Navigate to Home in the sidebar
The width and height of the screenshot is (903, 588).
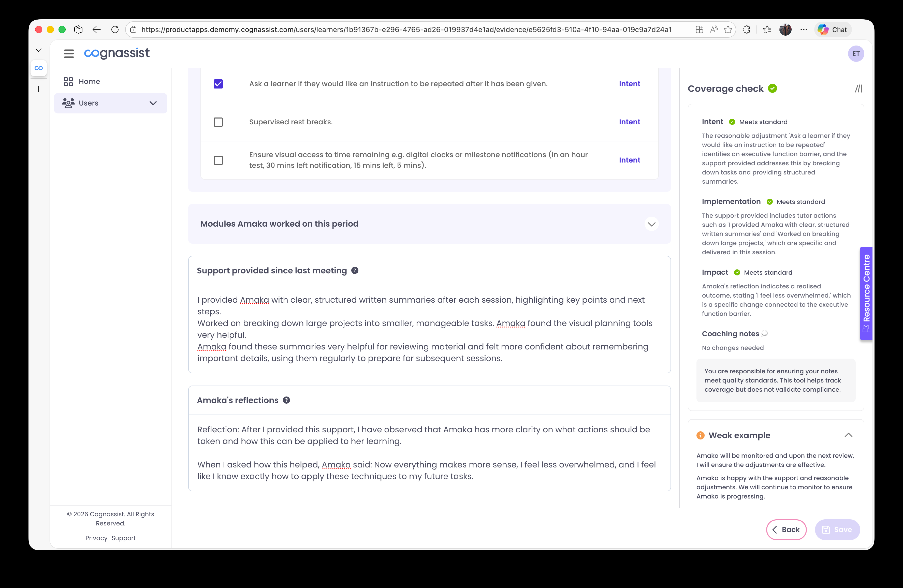point(89,81)
